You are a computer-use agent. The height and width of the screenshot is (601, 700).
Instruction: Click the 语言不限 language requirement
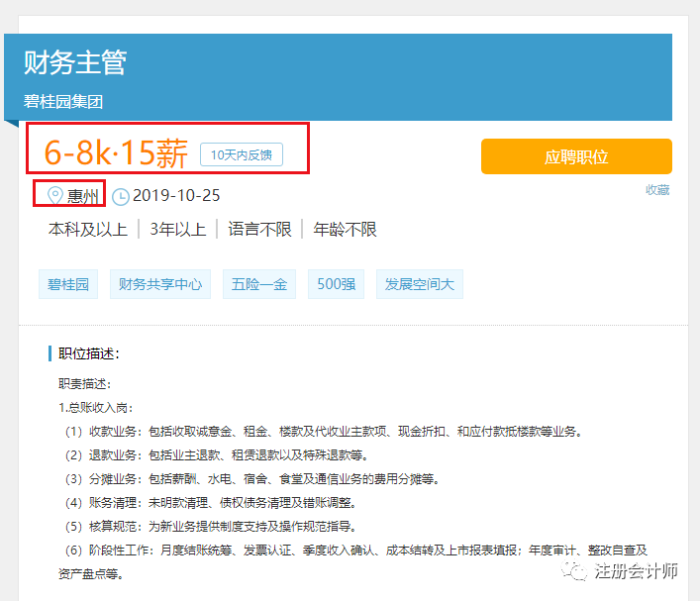pos(259,229)
